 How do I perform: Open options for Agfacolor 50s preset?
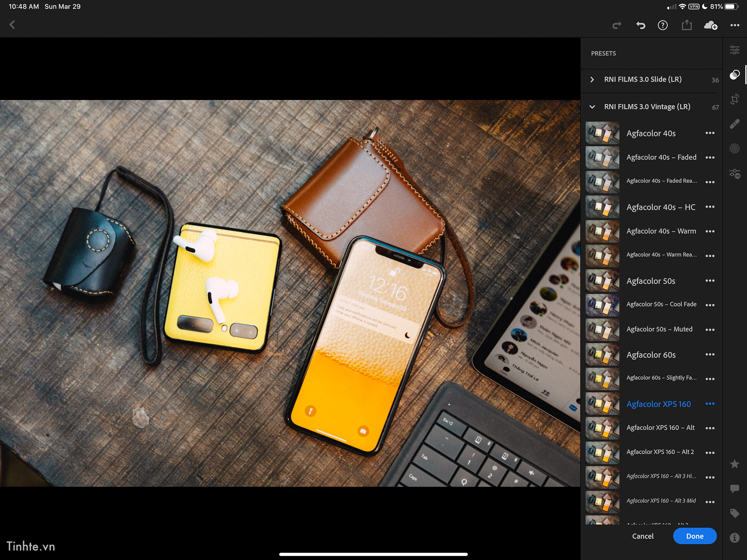pyautogui.click(x=710, y=281)
